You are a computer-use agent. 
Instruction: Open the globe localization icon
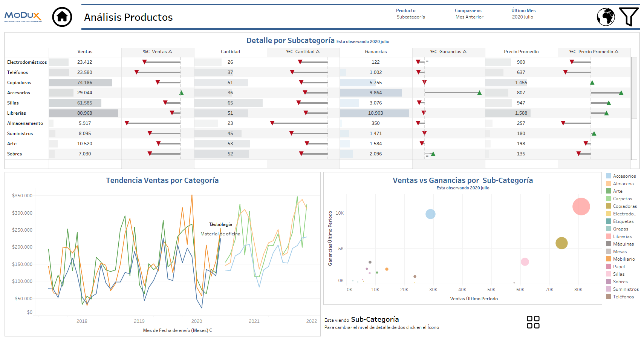[606, 17]
